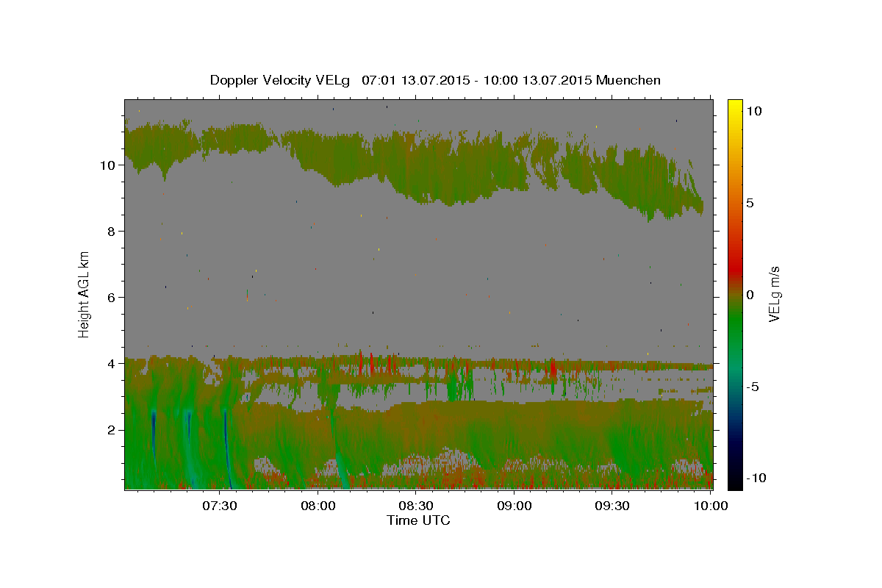Click the 10:00 time tick label
Screen dimensions: 882x588
point(711,506)
